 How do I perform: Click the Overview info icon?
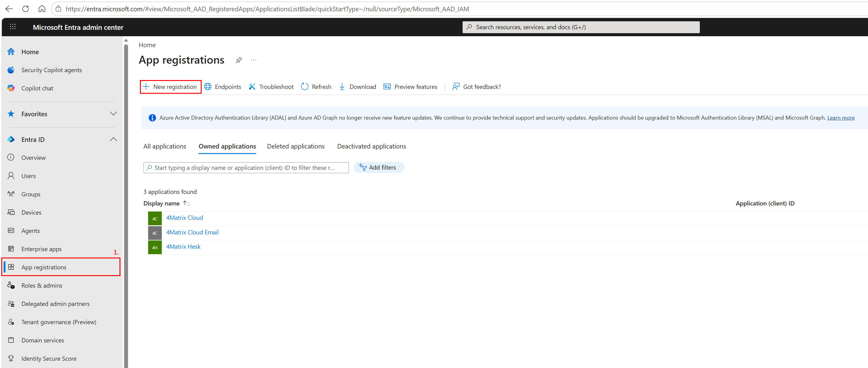(x=11, y=158)
